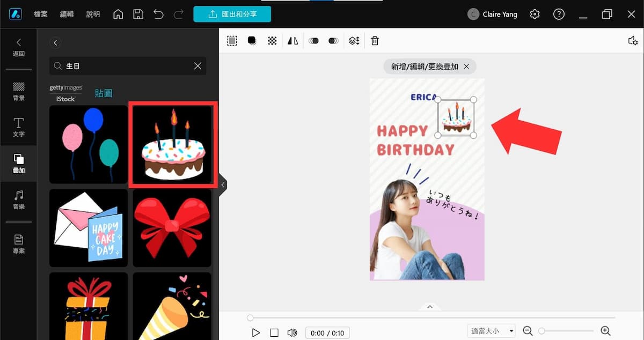Click the second blend mode toggle icon

pyautogui.click(x=333, y=41)
